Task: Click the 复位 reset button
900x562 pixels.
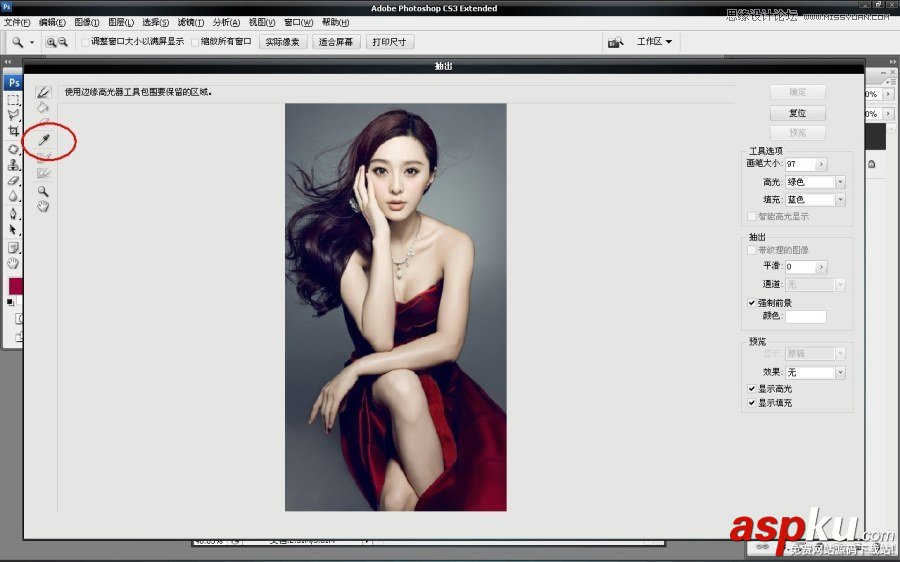Action: coord(798,113)
